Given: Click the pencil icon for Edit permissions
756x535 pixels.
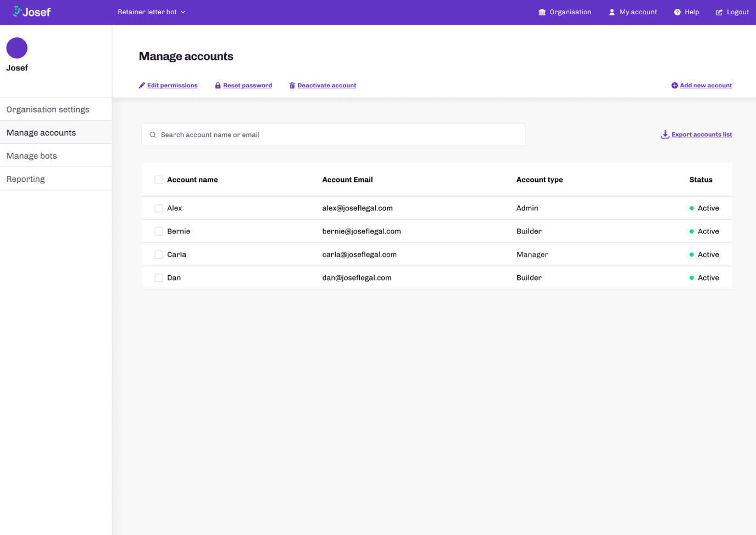Looking at the screenshot, I should pyautogui.click(x=142, y=85).
